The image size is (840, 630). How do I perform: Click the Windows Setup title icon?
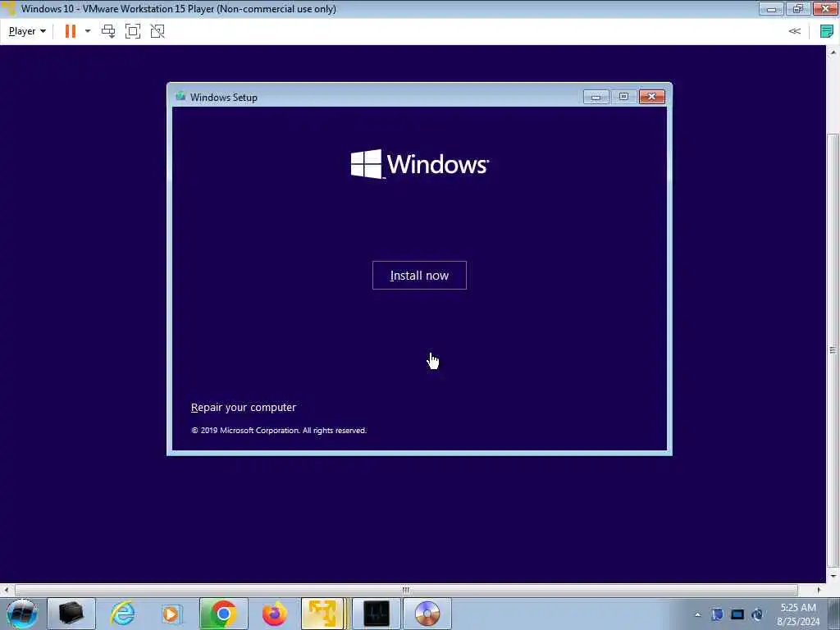[180, 97]
